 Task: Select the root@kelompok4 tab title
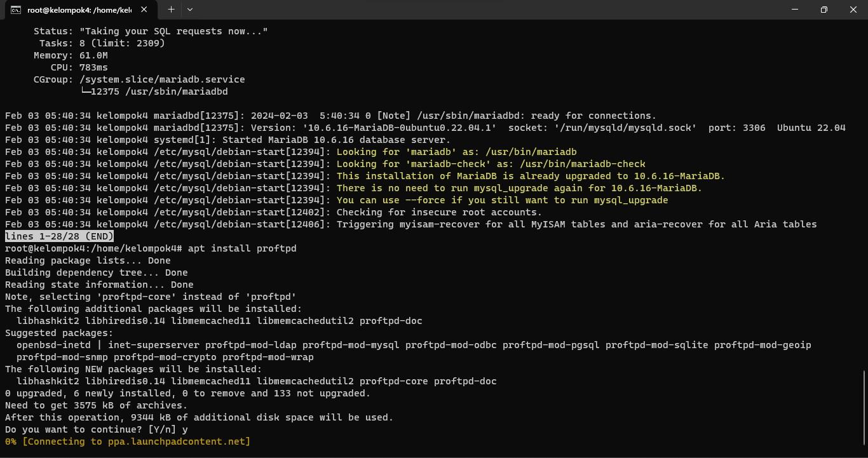pos(79,10)
